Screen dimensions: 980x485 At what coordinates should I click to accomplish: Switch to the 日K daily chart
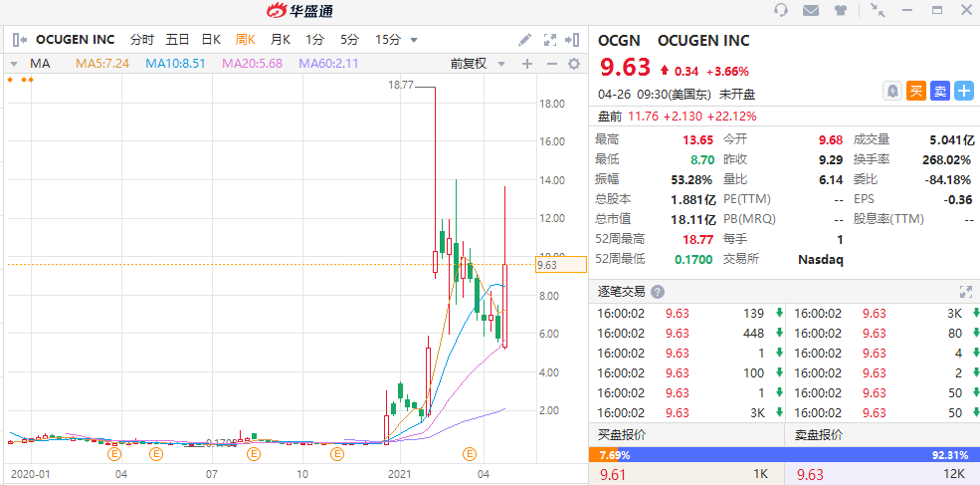tap(211, 40)
